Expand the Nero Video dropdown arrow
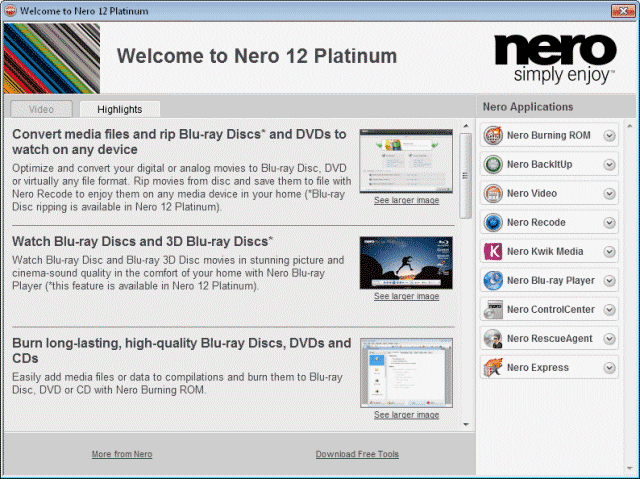This screenshot has width=640, height=479. point(609,193)
